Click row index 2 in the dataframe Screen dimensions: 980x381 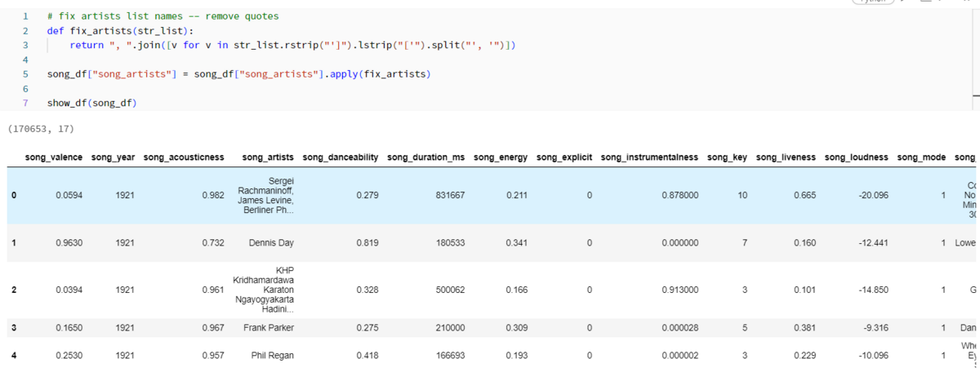click(12, 290)
